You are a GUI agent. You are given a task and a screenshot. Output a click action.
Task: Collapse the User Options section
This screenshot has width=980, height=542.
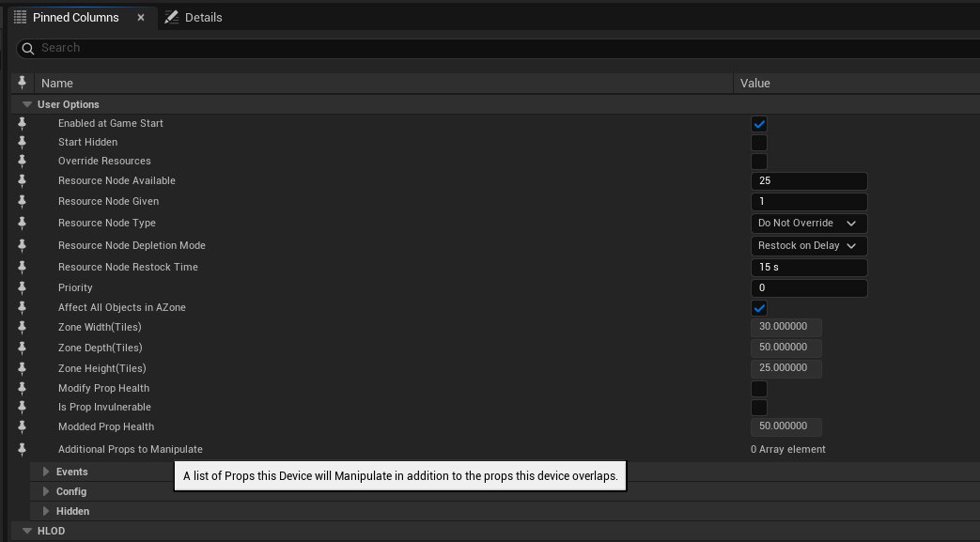(27, 104)
